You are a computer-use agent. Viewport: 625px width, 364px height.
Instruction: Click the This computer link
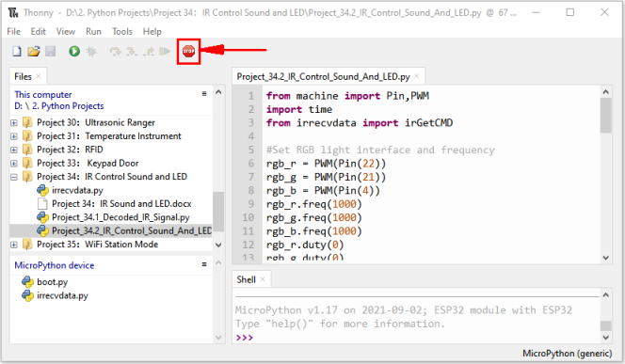[43, 95]
